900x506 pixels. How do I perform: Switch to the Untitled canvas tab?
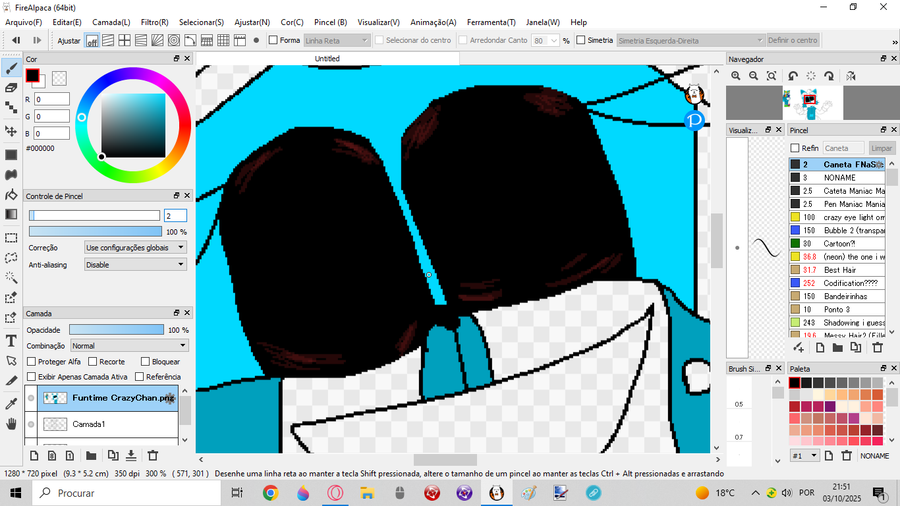point(327,59)
